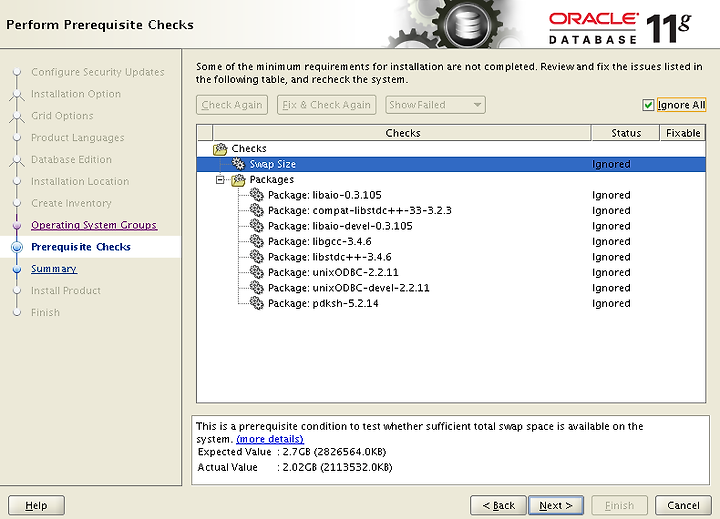Select Package: libaio-0.3.105 row
This screenshot has width=720, height=519.
(451, 195)
